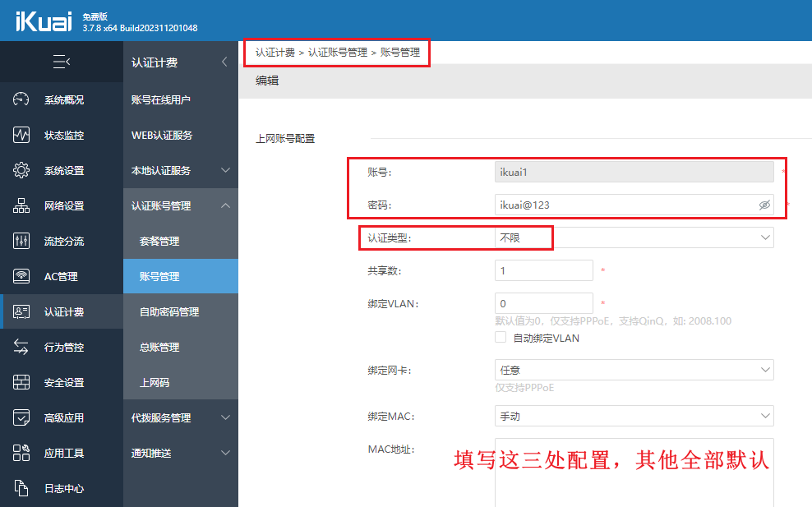Collapse the sidebar using the hamburger icon
812x507 pixels.
[x=62, y=62]
